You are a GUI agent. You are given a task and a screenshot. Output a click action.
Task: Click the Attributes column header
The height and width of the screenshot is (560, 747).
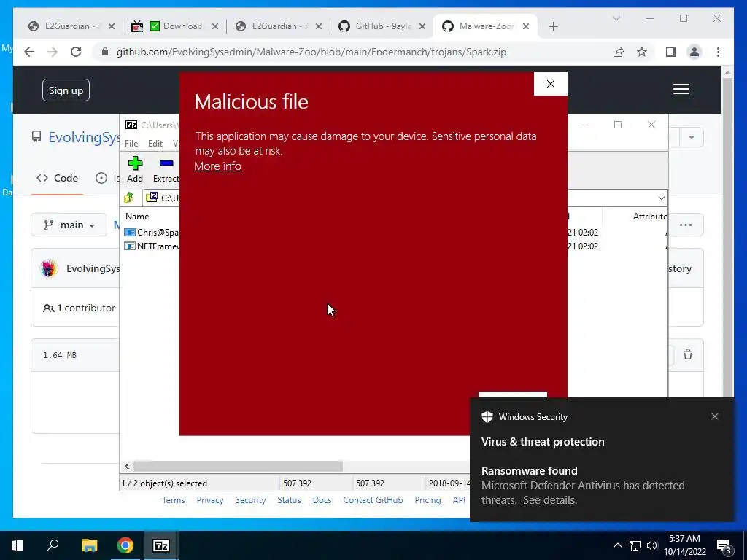tap(650, 216)
